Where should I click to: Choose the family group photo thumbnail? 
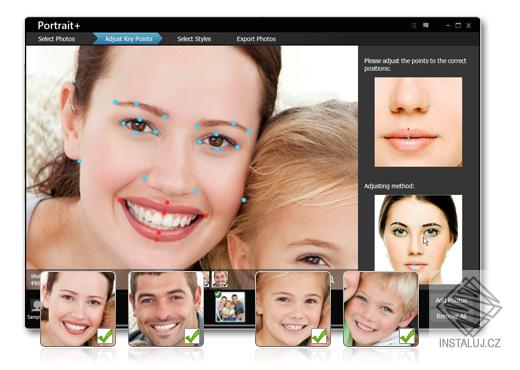pos(230,307)
